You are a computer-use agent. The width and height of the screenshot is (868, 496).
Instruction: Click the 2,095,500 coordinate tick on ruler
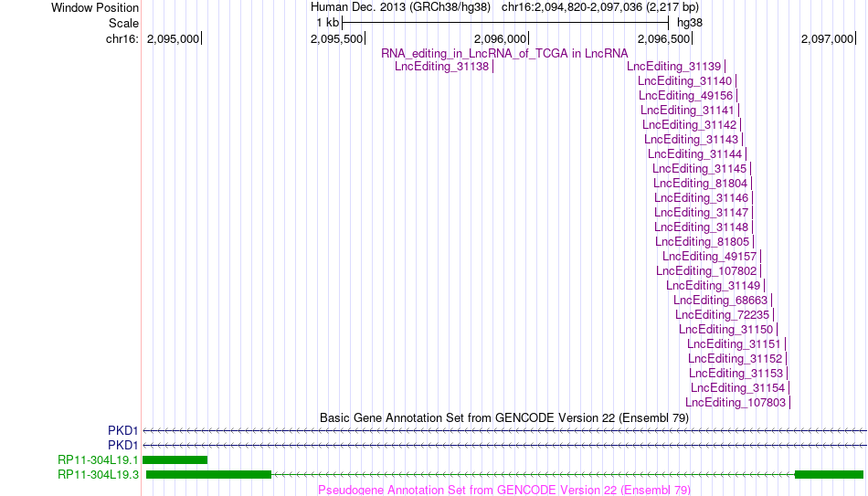coord(336,38)
